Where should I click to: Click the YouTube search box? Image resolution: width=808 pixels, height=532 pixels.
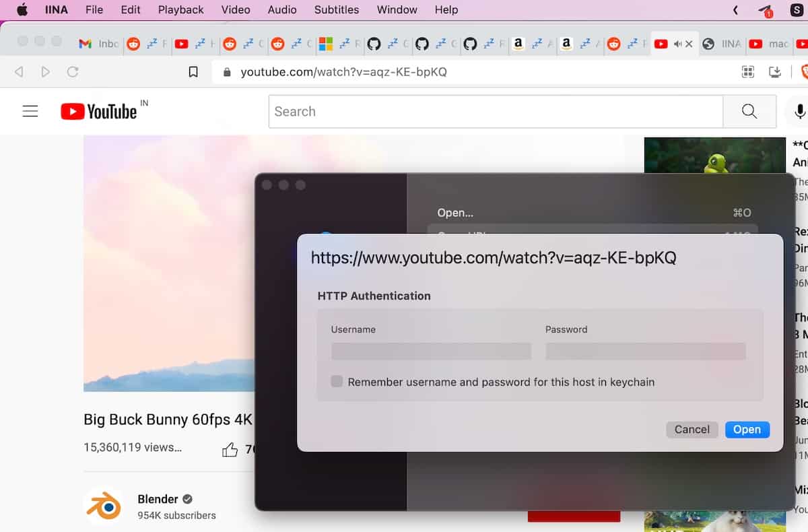click(495, 112)
